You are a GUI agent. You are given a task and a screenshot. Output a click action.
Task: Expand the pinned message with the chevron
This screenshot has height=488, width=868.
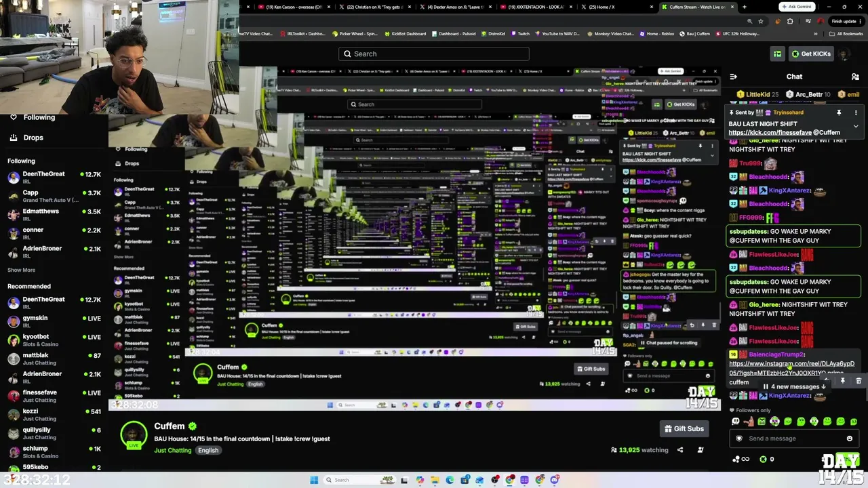pyautogui.click(x=856, y=126)
